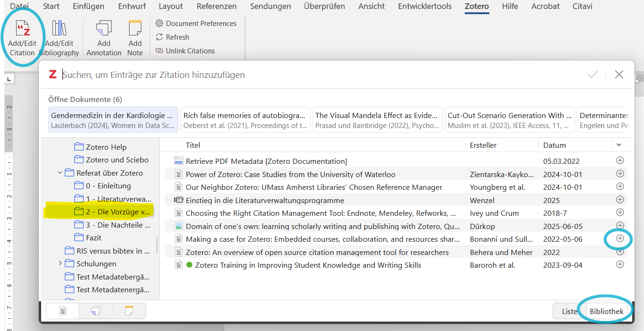Image resolution: width=644 pixels, height=331 pixels.
Task: Select 'Gendermedizin in der Kardiologie' open document
Action: coord(113,119)
